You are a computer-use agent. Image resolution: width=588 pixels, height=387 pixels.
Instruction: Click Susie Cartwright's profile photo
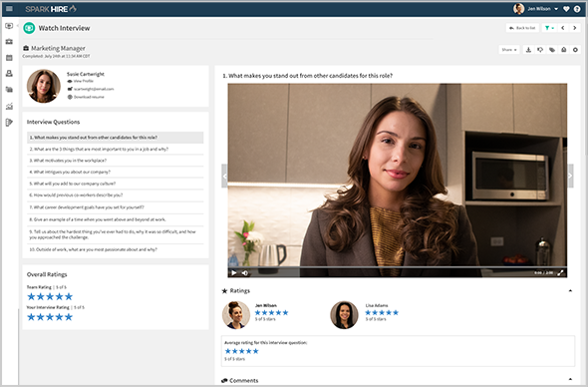click(x=44, y=86)
